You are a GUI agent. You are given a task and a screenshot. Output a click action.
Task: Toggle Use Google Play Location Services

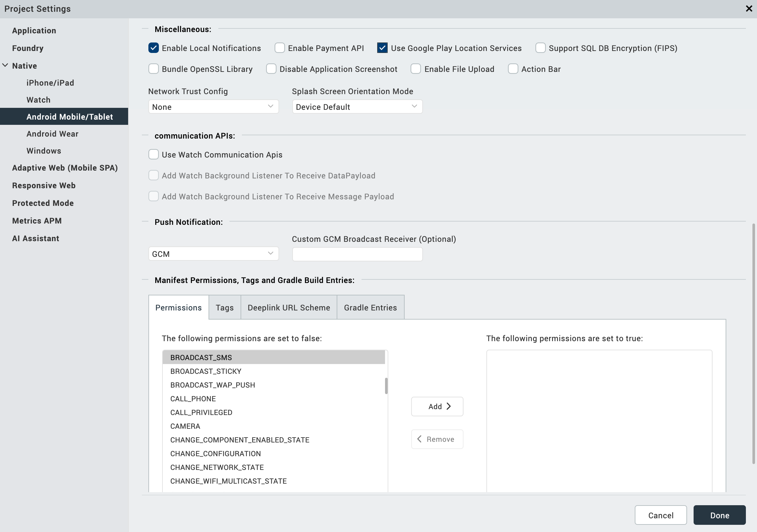pyautogui.click(x=382, y=48)
